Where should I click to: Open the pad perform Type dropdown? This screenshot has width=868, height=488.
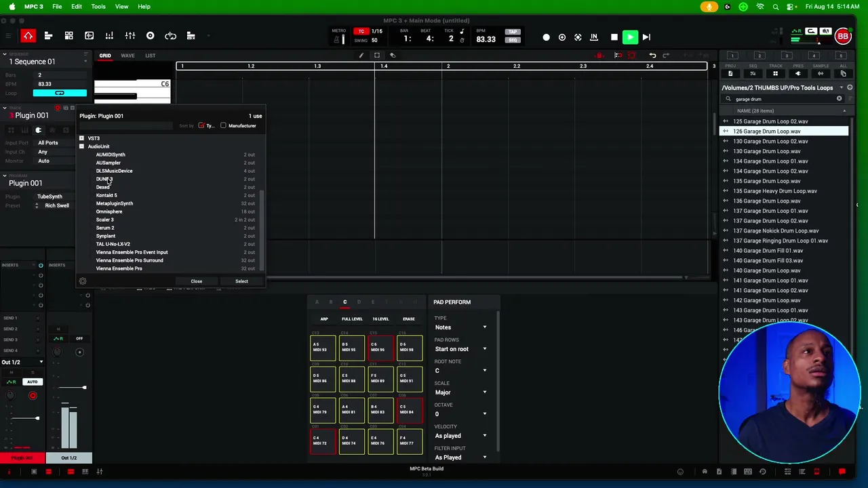[460, 327]
